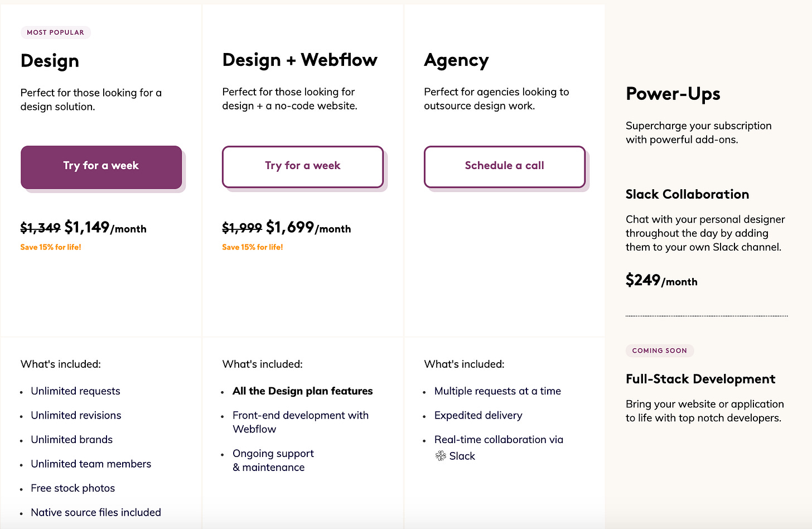Click the Expedited delivery list item
The height and width of the screenshot is (529, 812).
point(478,416)
